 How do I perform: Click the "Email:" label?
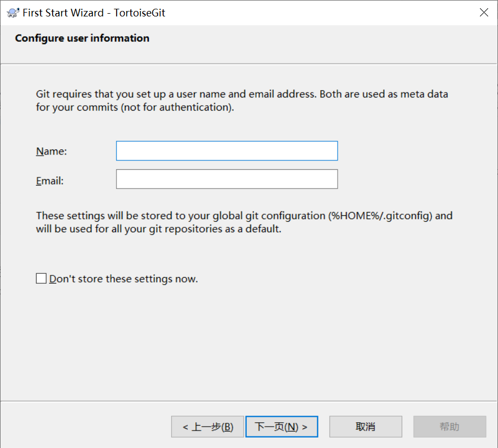50,181
